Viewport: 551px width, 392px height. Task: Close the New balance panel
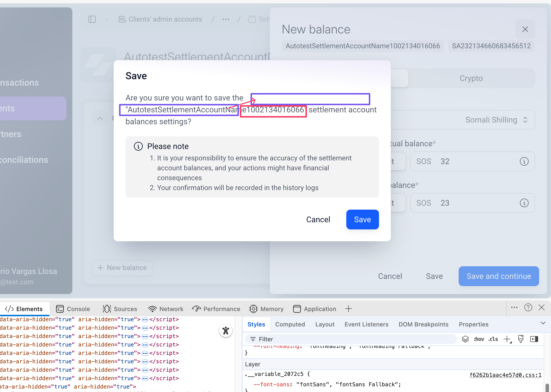click(525, 29)
